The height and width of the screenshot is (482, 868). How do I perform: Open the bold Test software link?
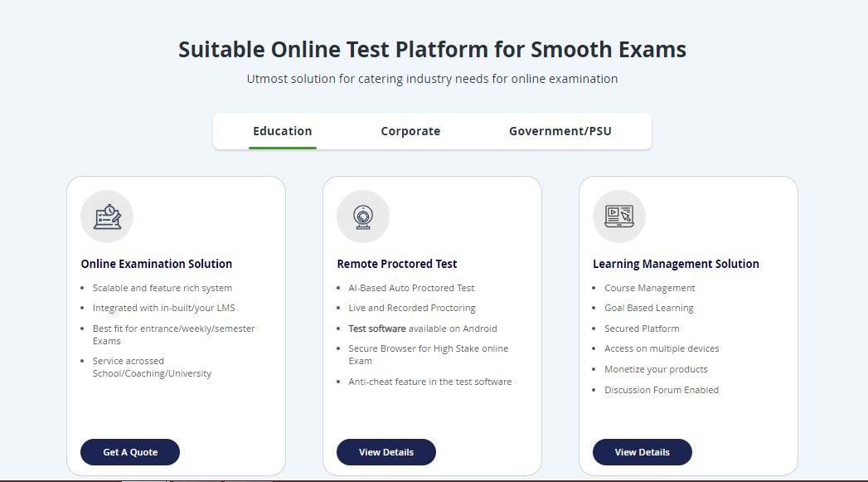coord(377,329)
